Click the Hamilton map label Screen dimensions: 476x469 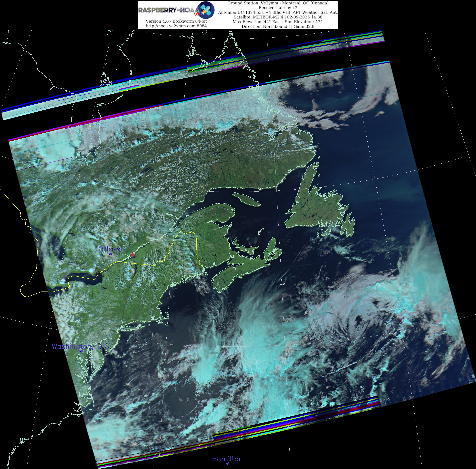point(227,459)
